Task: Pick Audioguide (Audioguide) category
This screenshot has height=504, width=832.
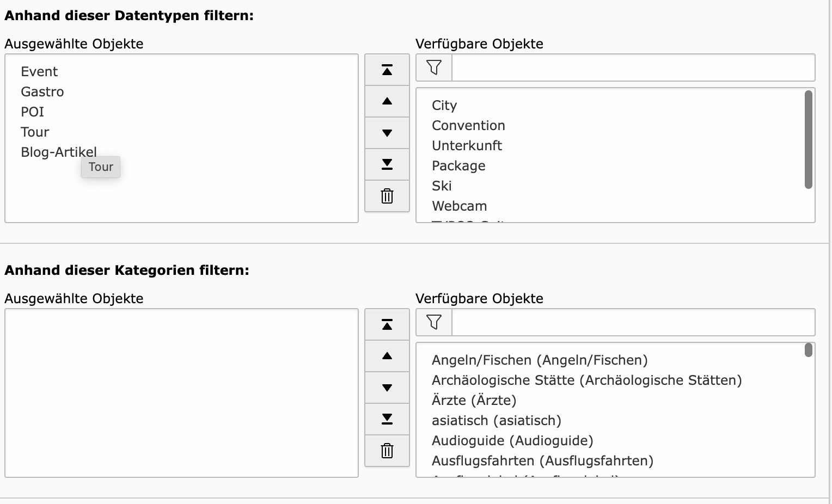Action: coord(512,441)
